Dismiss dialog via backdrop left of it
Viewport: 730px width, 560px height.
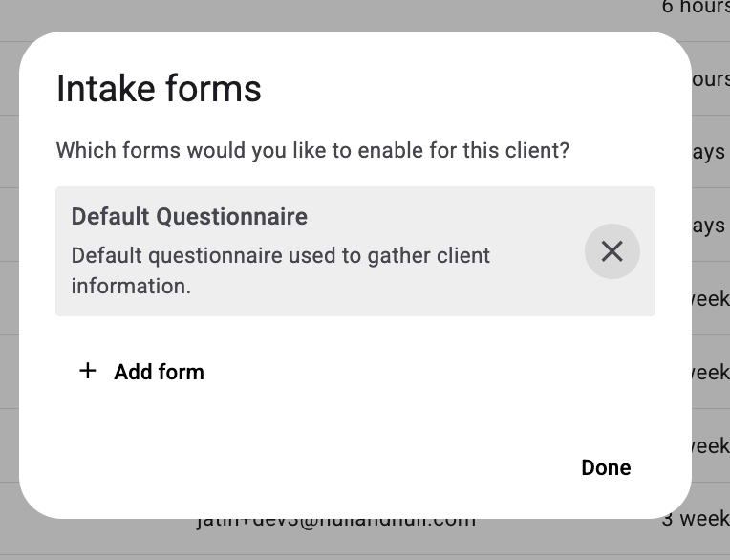point(9,287)
